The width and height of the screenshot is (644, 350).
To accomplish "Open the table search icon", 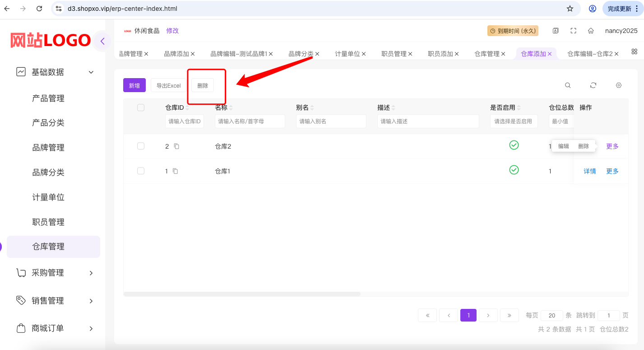I will [568, 85].
